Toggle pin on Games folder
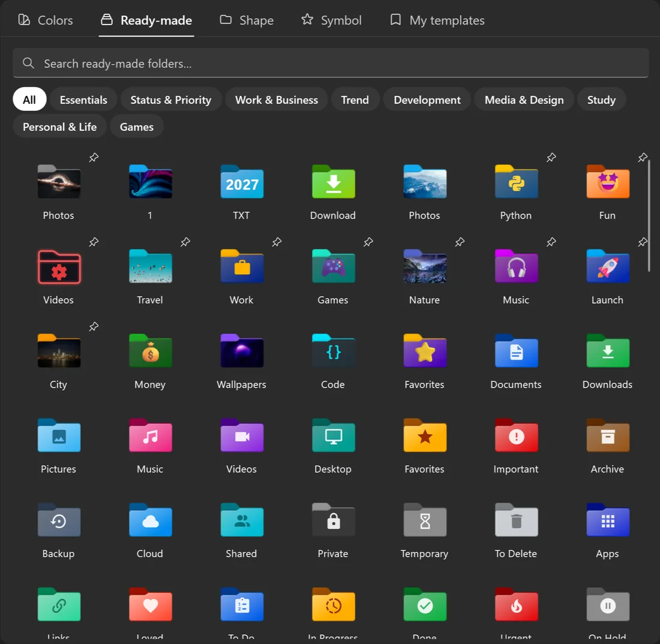This screenshot has width=660, height=644. tap(368, 242)
